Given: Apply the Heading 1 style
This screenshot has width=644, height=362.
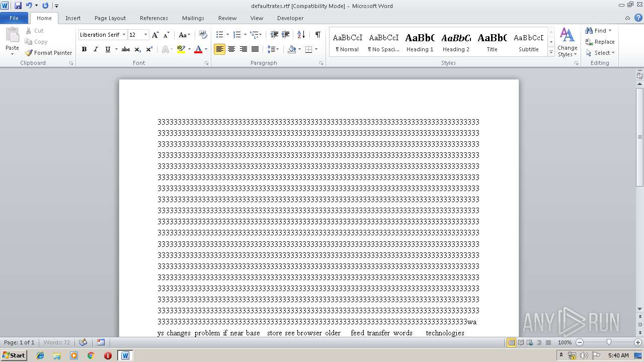Looking at the screenshot, I should click(x=420, y=42).
